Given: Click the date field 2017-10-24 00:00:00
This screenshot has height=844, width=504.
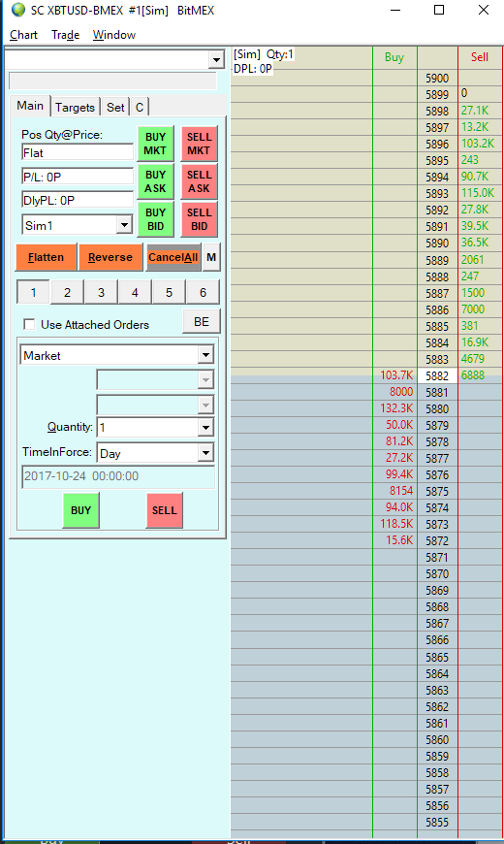Looking at the screenshot, I should coord(118,477).
